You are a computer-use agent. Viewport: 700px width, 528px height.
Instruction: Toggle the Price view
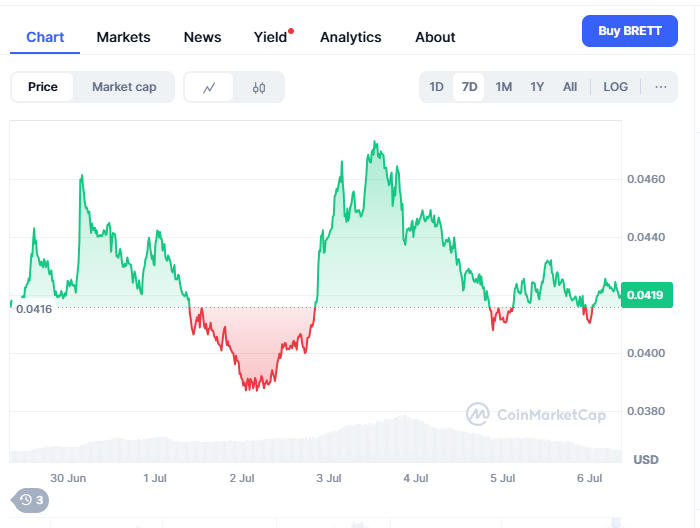point(43,87)
